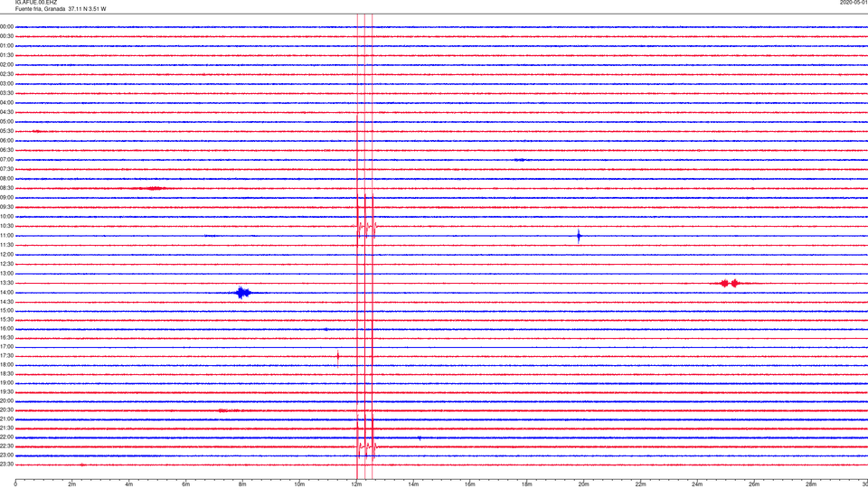The height and width of the screenshot is (488, 868).
Task: Click the 16m x-axis tick label
Action: point(469,484)
